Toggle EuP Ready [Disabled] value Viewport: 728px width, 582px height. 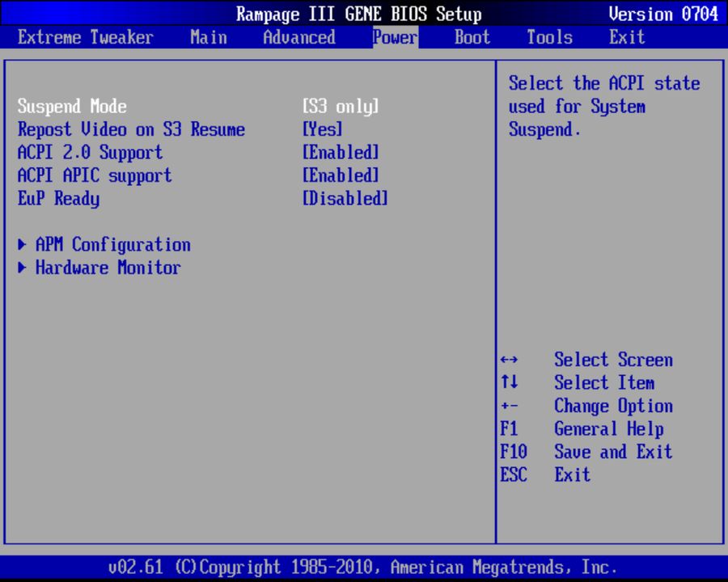click(345, 199)
